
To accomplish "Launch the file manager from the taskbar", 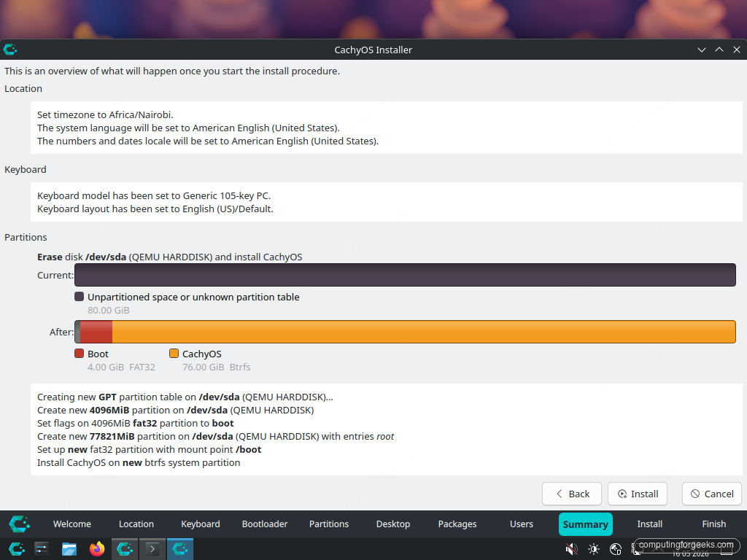I will (69, 549).
